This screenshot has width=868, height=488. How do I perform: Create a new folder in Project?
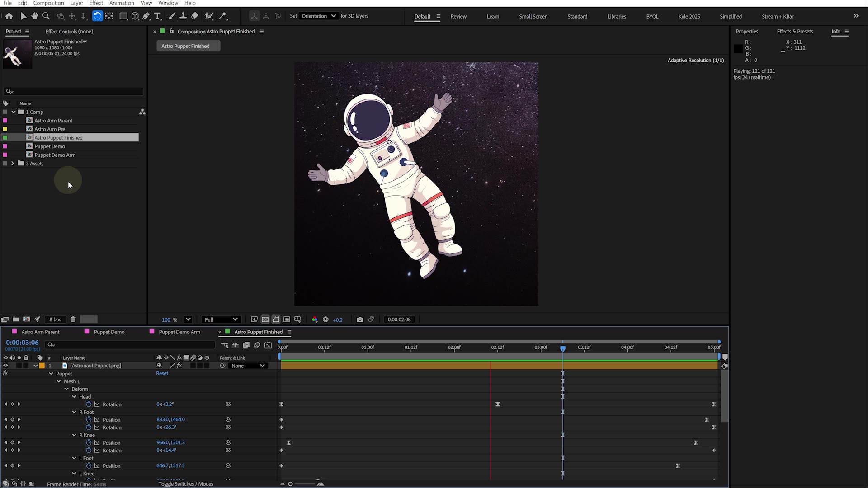[x=16, y=319]
